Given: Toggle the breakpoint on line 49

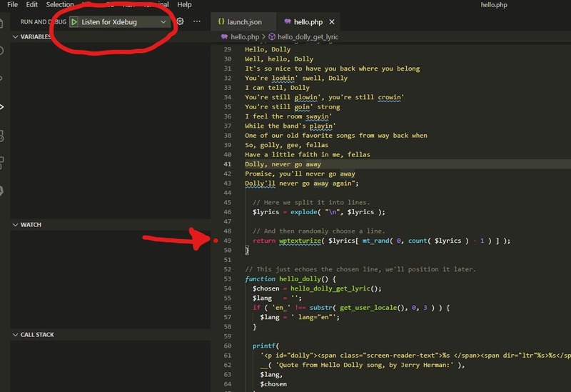Looking at the screenshot, I should [x=216, y=241].
